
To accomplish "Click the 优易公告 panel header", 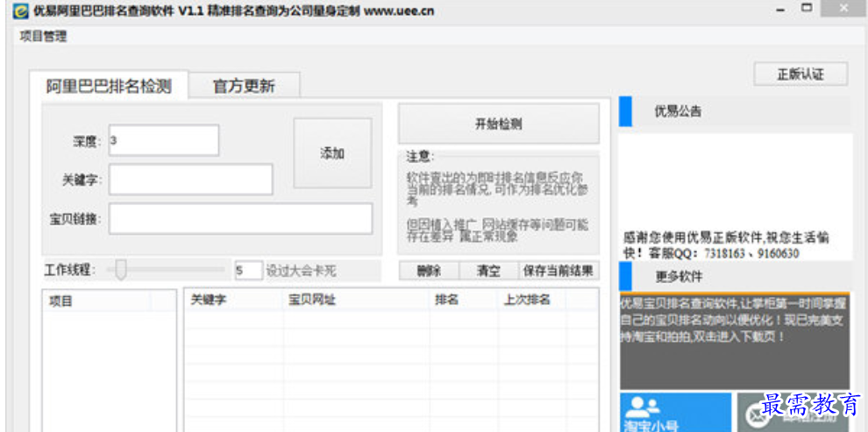I will click(735, 111).
